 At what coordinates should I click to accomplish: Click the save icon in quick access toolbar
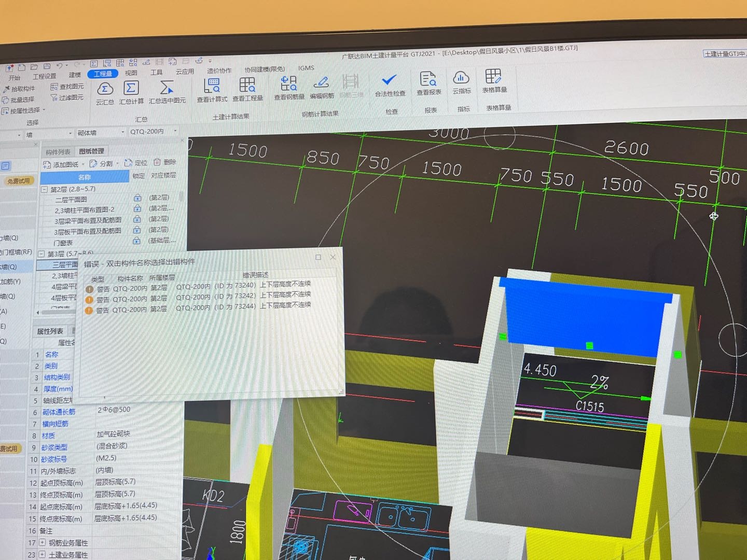point(47,66)
